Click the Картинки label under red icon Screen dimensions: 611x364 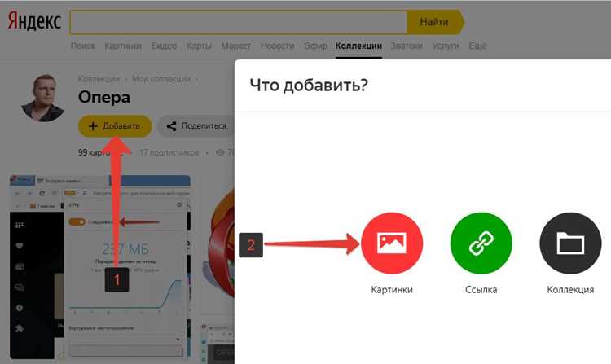pos(392,290)
